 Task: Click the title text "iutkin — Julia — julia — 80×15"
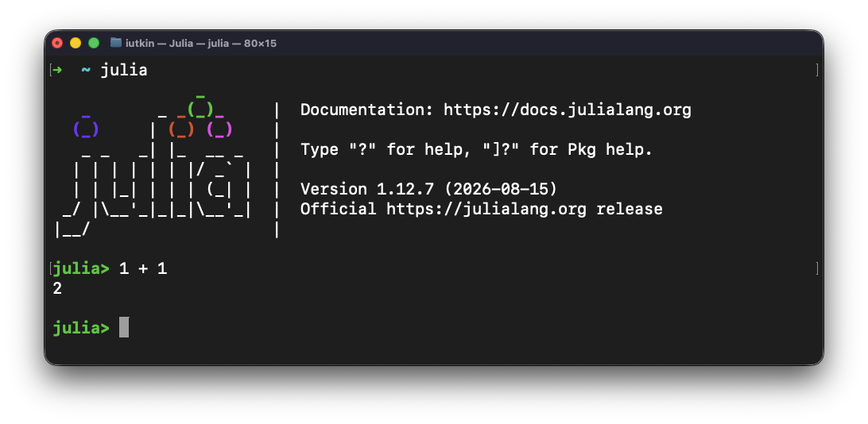(x=201, y=43)
